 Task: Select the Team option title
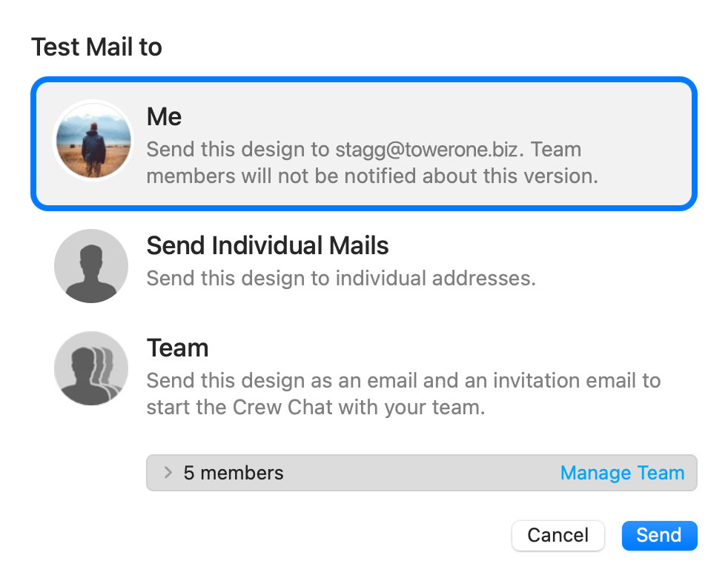(x=177, y=348)
